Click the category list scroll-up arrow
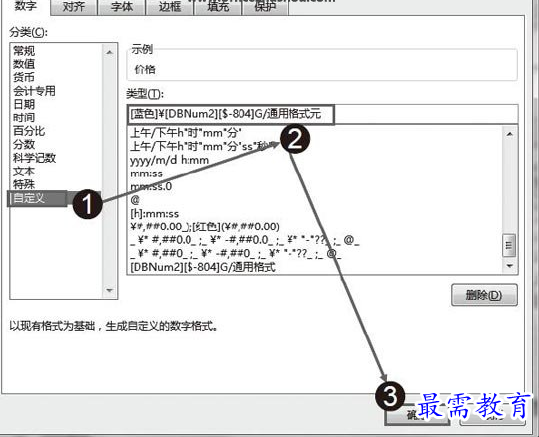This screenshot has height=437, width=539. click(109, 52)
